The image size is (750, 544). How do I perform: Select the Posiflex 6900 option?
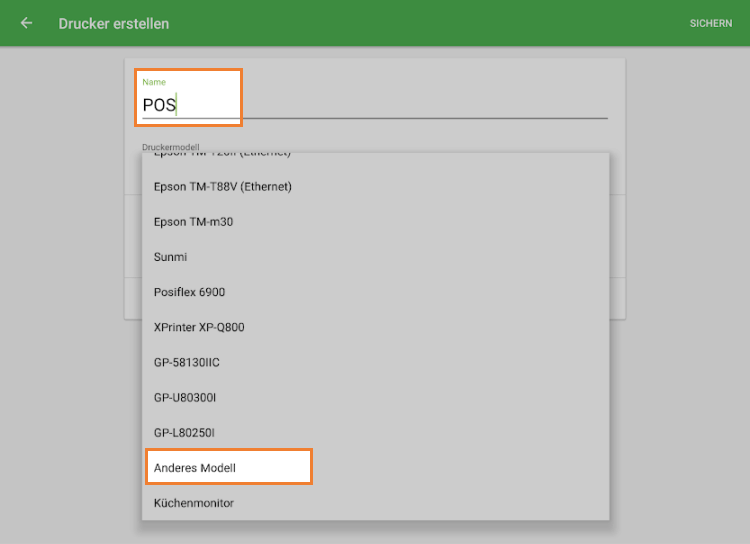(x=190, y=292)
